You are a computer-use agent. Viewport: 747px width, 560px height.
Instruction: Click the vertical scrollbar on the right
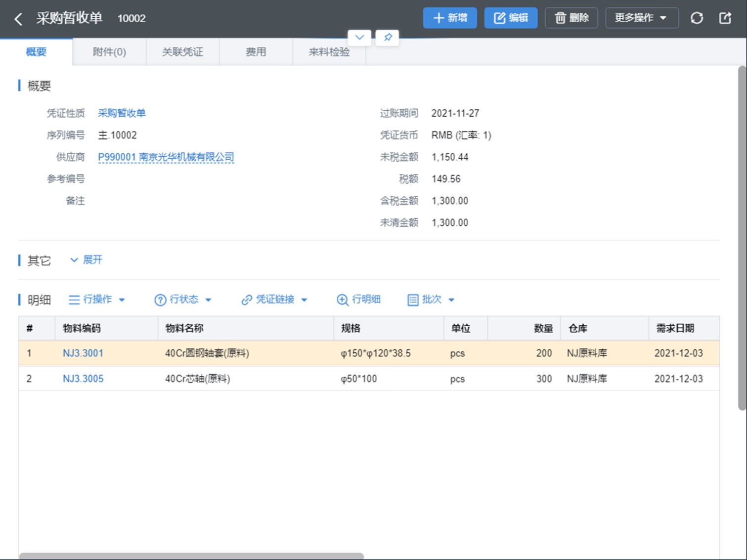[x=742, y=237]
